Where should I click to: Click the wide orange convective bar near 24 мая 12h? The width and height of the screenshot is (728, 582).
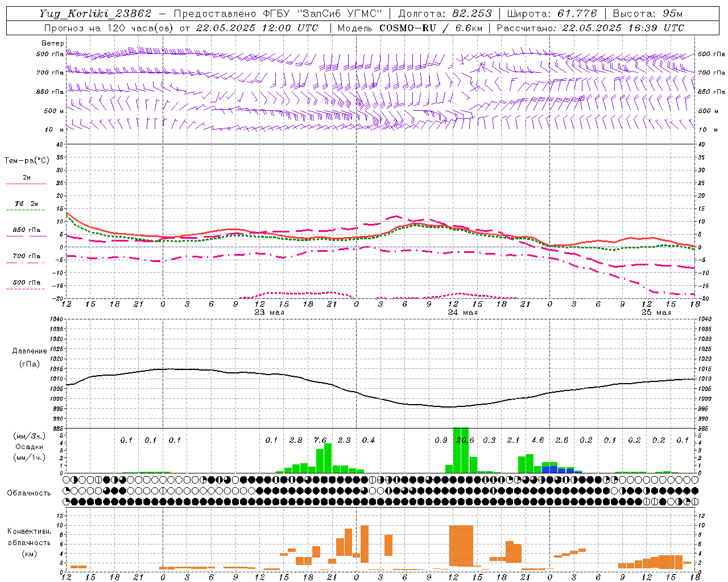[x=461, y=546]
